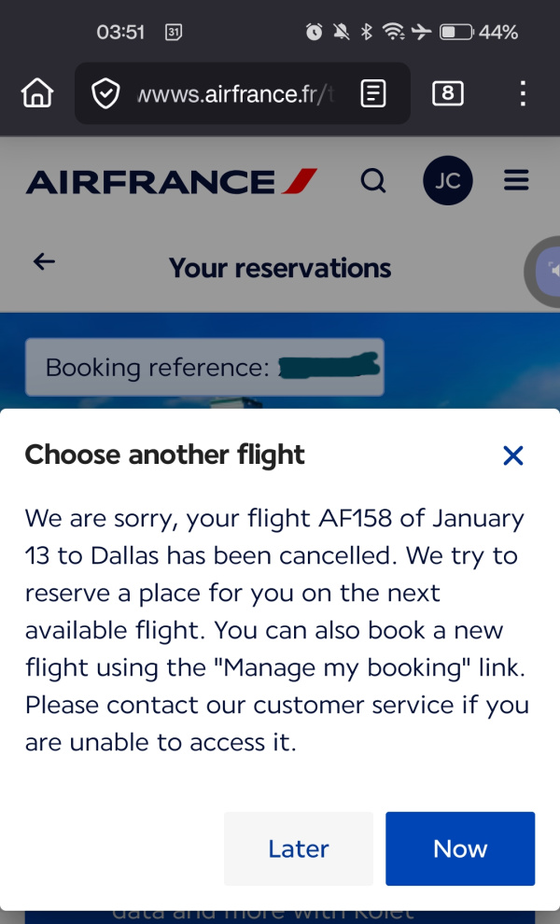Go back using the left arrow
The width and height of the screenshot is (560, 924).
[44, 262]
